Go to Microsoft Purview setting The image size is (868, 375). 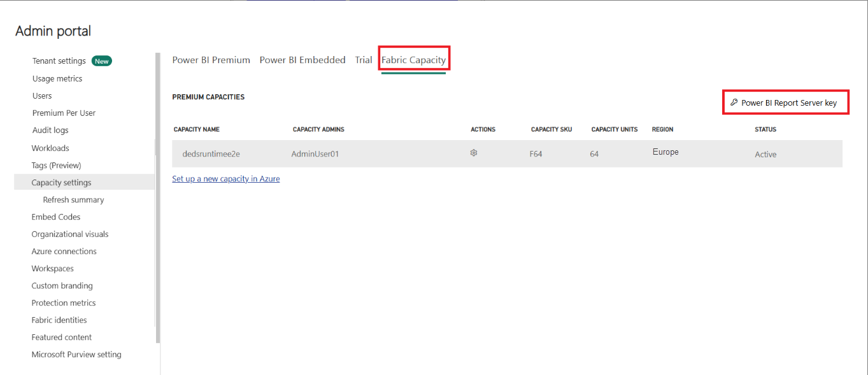pyautogui.click(x=76, y=354)
